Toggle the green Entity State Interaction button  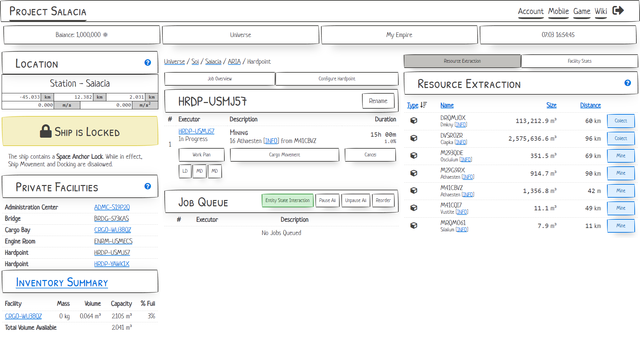(287, 200)
